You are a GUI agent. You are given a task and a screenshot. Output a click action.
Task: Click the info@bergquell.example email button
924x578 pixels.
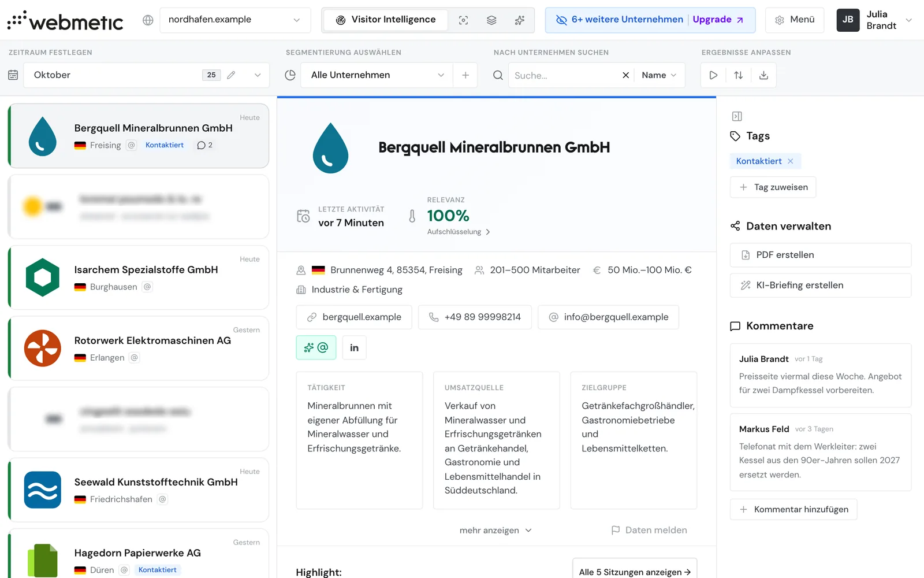point(608,317)
